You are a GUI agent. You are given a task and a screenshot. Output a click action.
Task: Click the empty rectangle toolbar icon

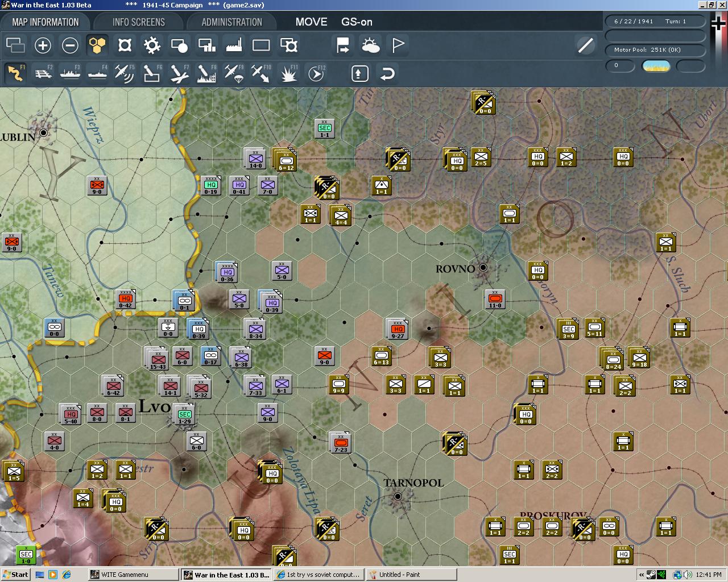[x=261, y=45]
